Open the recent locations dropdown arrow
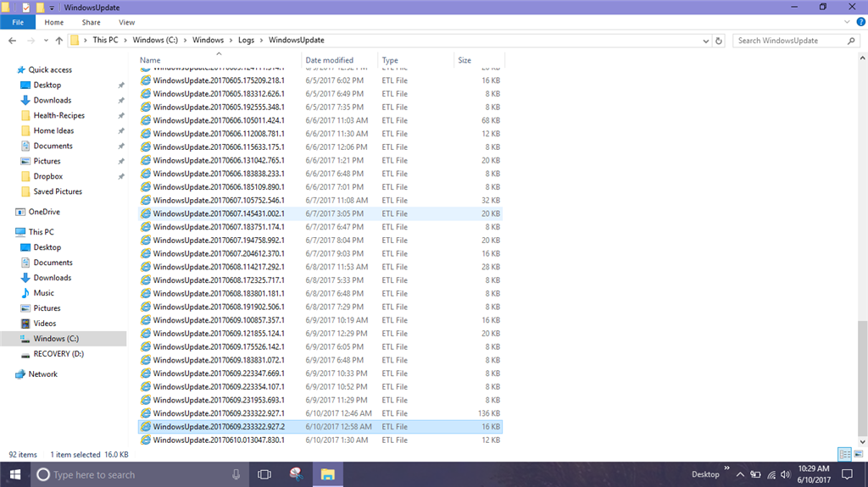The image size is (868, 487). pos(46,41)
